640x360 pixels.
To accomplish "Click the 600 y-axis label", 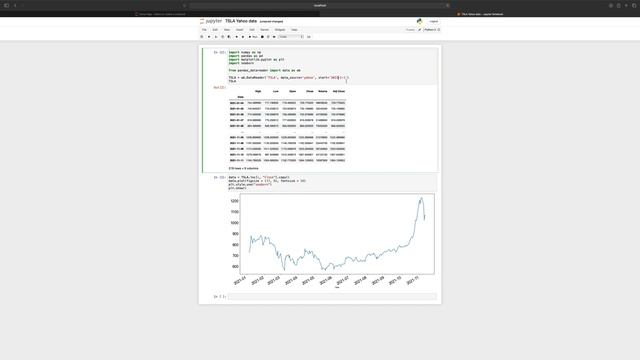I will [236, 267].
